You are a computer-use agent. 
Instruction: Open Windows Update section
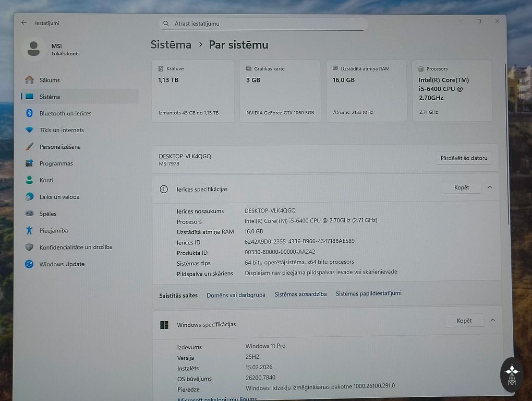(x=62, y=264)
